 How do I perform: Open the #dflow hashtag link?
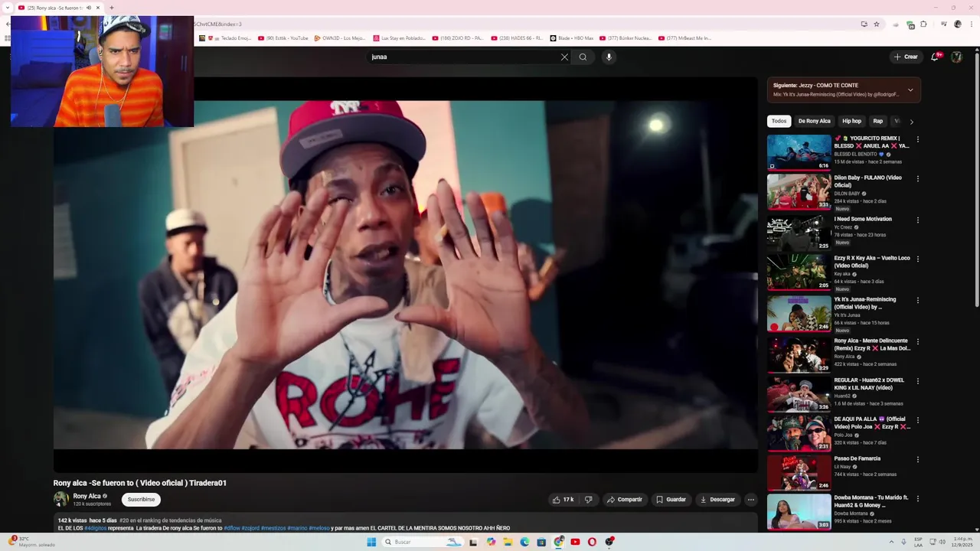pyautogui.click(x=231, y=528)
